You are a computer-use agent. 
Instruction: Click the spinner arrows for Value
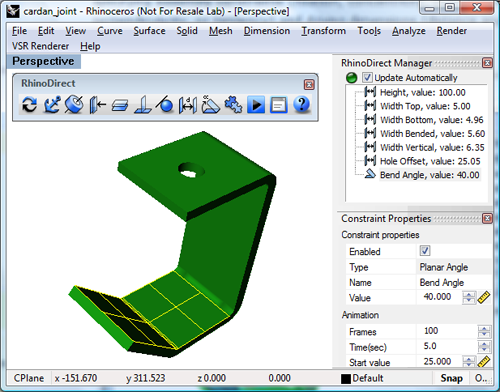pos(469,297)
